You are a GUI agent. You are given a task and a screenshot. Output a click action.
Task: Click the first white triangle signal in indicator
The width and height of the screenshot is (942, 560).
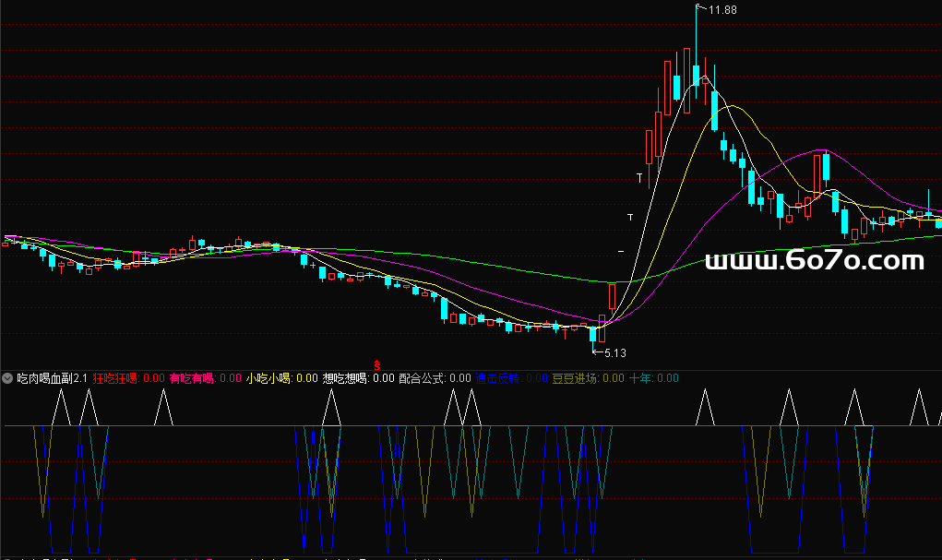point(61,409)
